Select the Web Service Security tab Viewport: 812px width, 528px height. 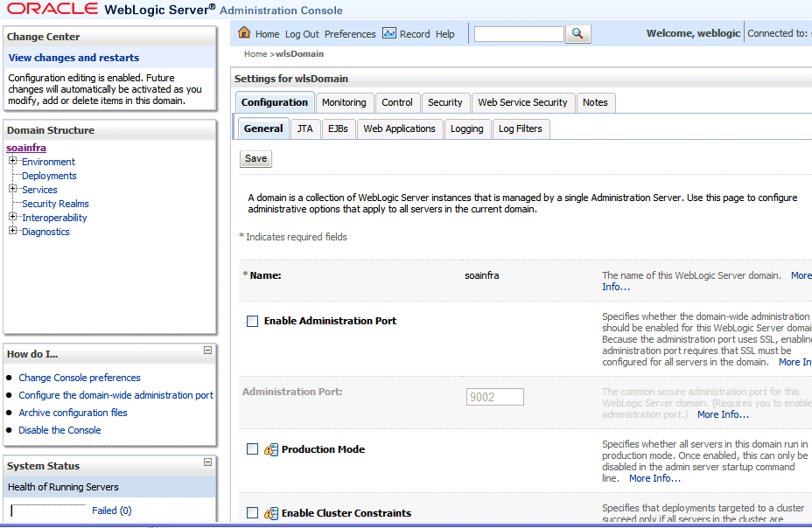[522, 102]
